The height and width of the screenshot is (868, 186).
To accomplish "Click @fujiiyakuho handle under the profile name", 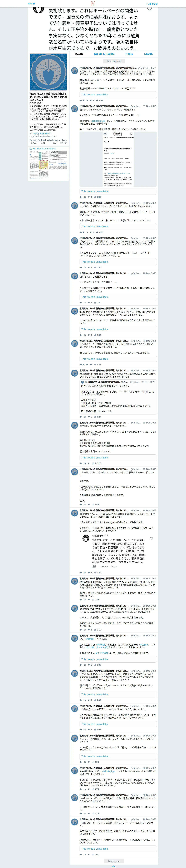I will coord(36,103).
